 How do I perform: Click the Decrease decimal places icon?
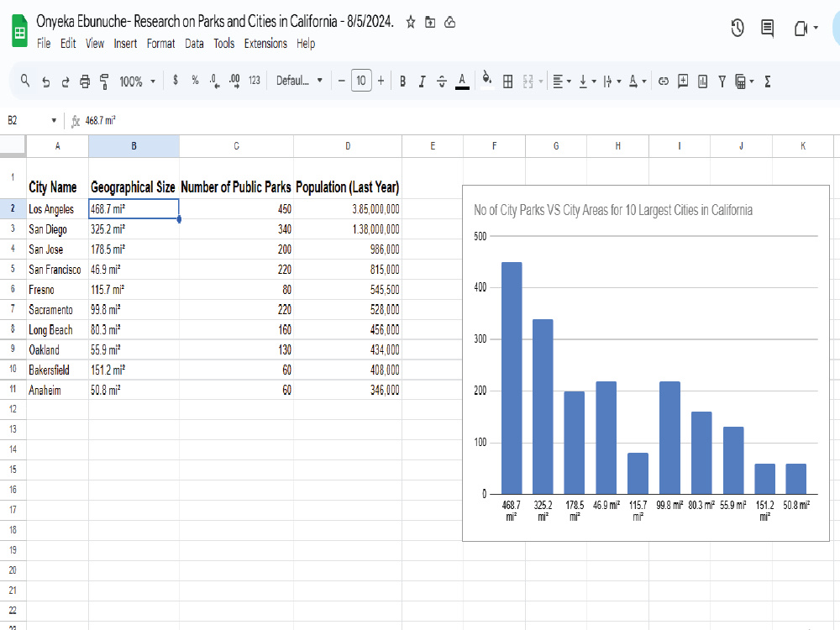(x=214, y=81)
